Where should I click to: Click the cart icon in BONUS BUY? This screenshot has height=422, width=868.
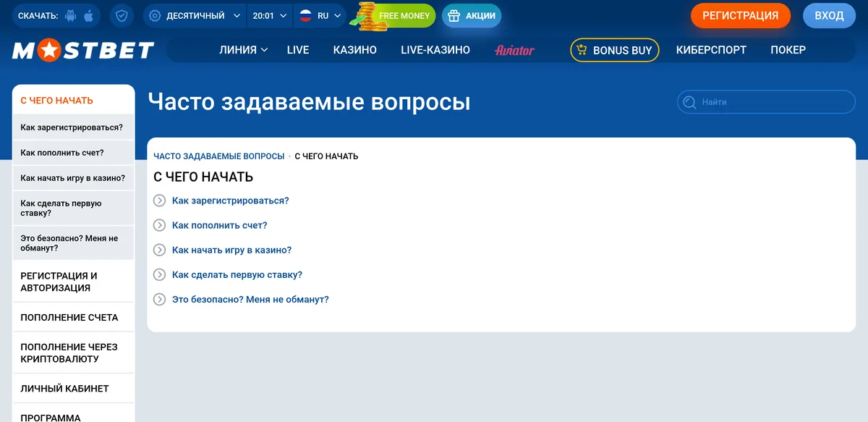pyautogui.click(x=582, y=50)
